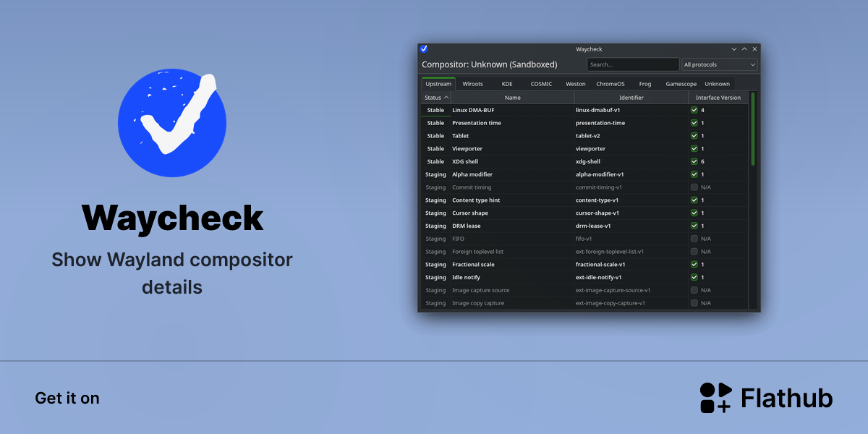Switch to the Upstream tab

[438, 84]
